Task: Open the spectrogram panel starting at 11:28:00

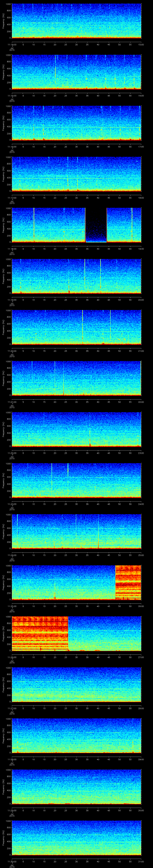Action: [76, 736]
